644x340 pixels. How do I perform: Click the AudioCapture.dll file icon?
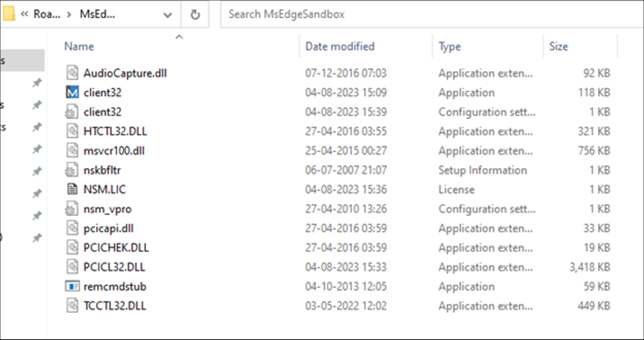coord(72,73)
